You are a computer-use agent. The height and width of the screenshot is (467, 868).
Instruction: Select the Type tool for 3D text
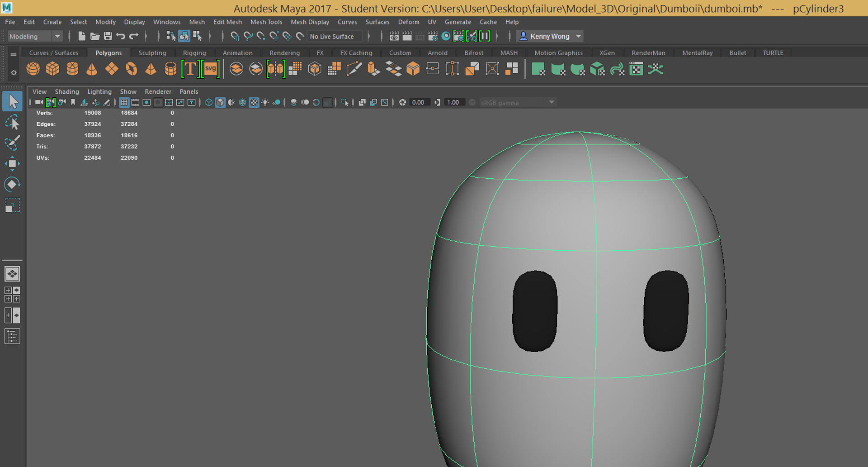[x=190, y=68]
